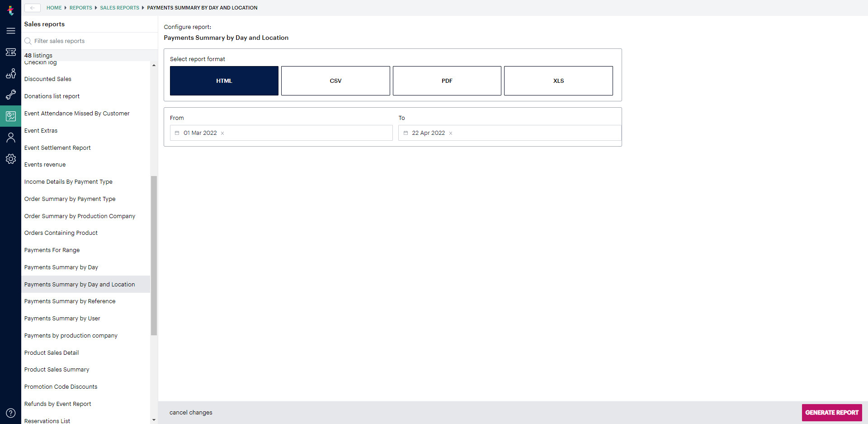Select the tickets icon in sidebar

point(11,52)
